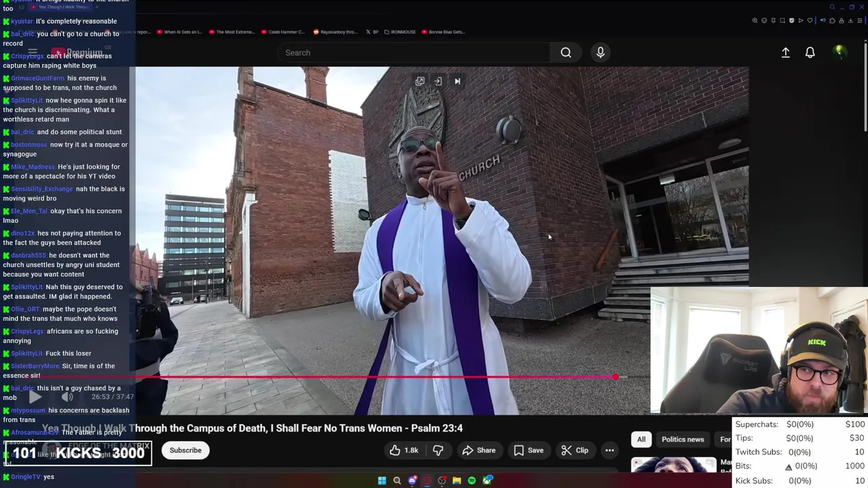Open the X 'BP' bookmark

[372, 32]
